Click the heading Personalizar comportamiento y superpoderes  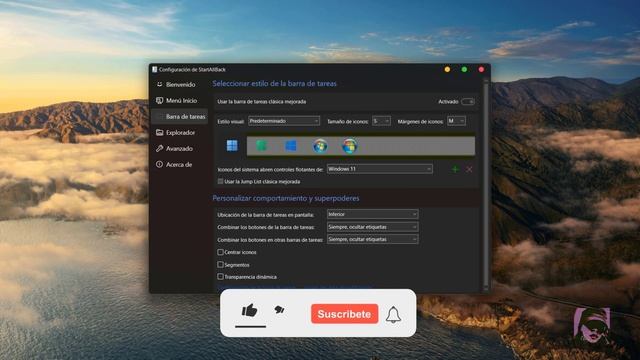point(286,198)
